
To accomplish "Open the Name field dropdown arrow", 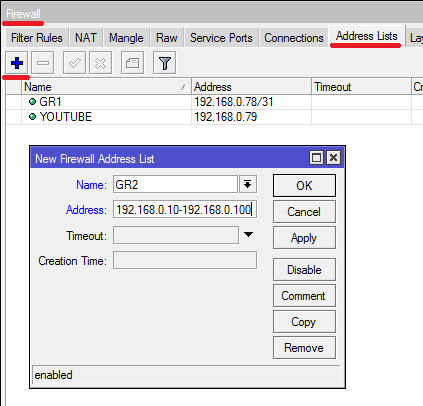I will tap(248, 184).
